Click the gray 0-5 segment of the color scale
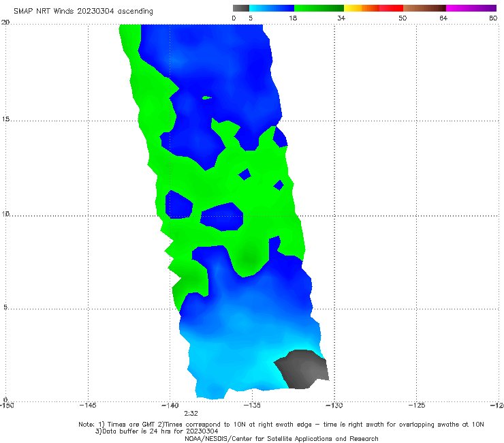This screenshot has height=443, width=504. [x=241, y=8]
